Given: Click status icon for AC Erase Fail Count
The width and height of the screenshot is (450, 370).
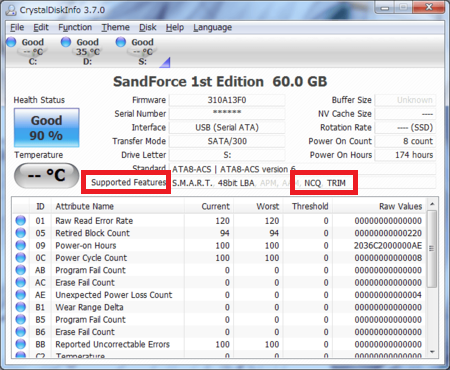Looking at the screenshot, I should pos(21,282).
